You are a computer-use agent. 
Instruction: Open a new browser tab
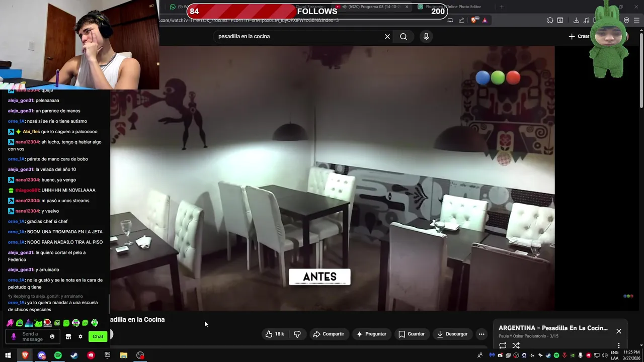pos(502,7)
